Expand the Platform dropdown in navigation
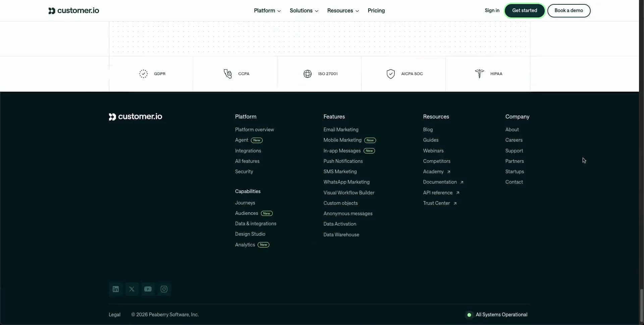 267,11
